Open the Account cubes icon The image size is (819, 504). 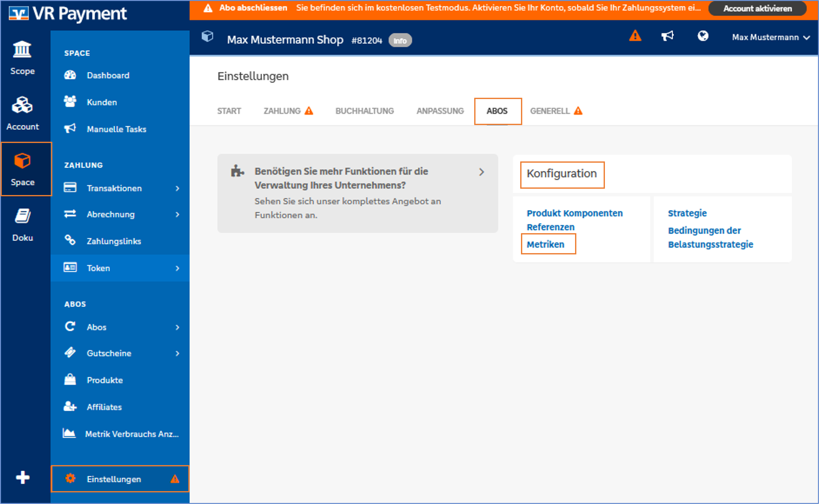click(22, 105)
